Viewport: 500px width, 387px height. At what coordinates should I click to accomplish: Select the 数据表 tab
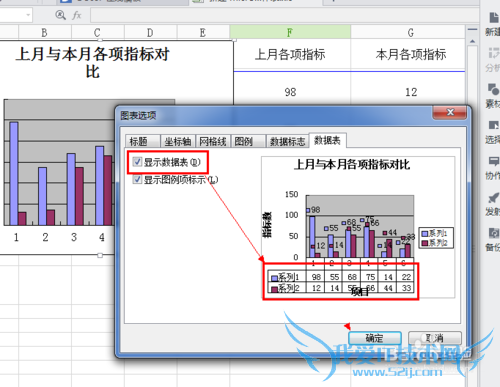point(327,140)
